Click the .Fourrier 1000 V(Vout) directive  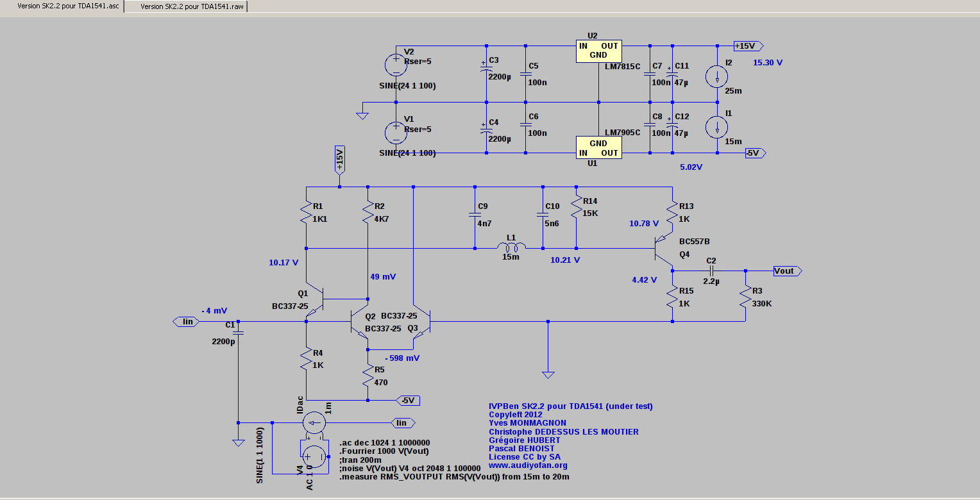point(384,451)
